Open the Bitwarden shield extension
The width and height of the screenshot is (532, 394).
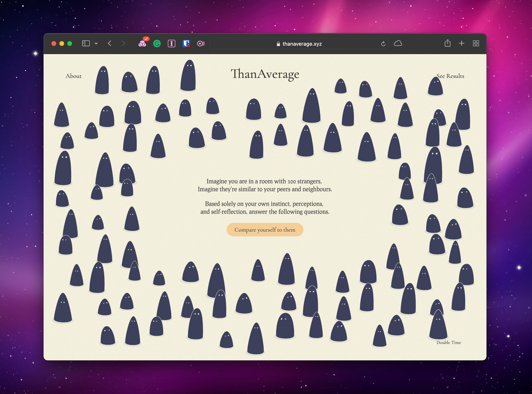186,44
